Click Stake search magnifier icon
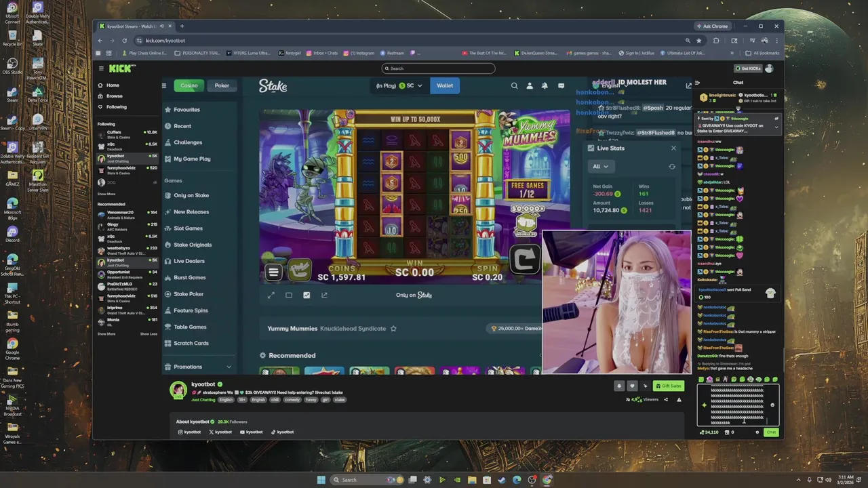The width and height of the screenshot is (868, 488). click(514, 85)
